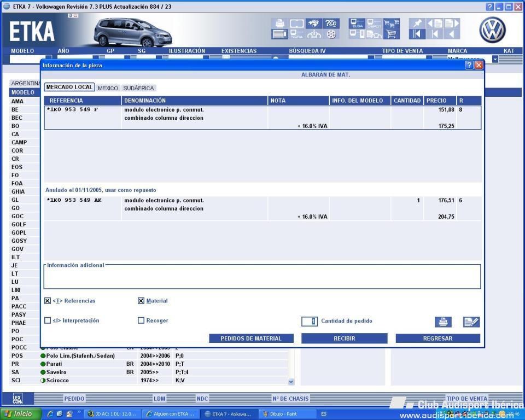Print the part information from the dialog
525x420 pixels.
tap(443, 322)
